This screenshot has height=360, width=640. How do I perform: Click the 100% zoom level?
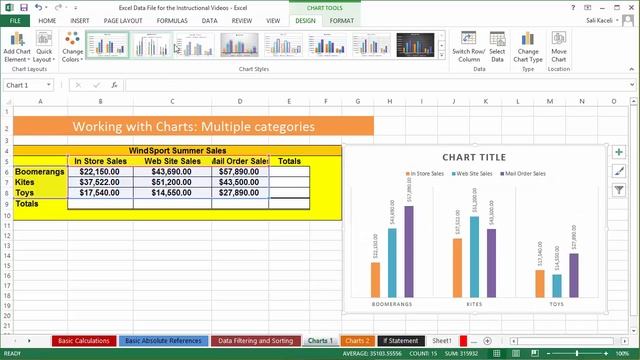622,353
